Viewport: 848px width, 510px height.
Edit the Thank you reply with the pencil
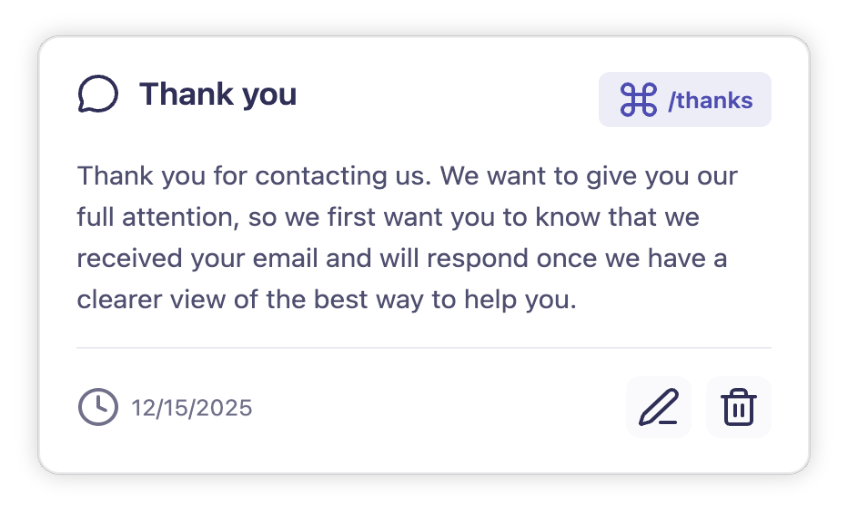click(x=658, y=407)
